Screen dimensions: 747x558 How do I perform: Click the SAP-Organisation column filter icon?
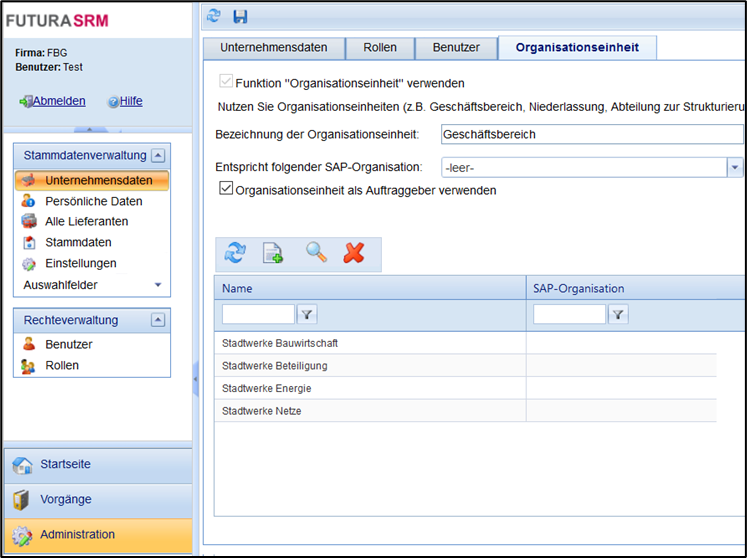point(619,315)
